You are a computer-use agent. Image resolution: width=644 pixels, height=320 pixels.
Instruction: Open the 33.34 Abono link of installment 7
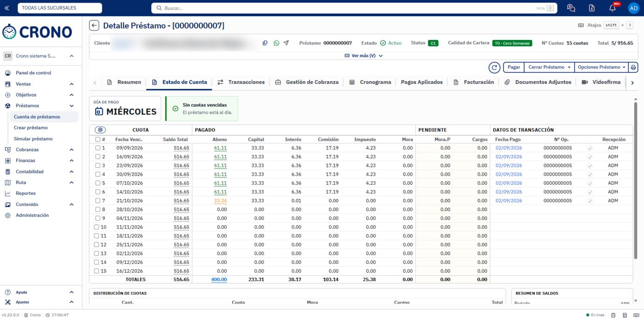point(220,201)
